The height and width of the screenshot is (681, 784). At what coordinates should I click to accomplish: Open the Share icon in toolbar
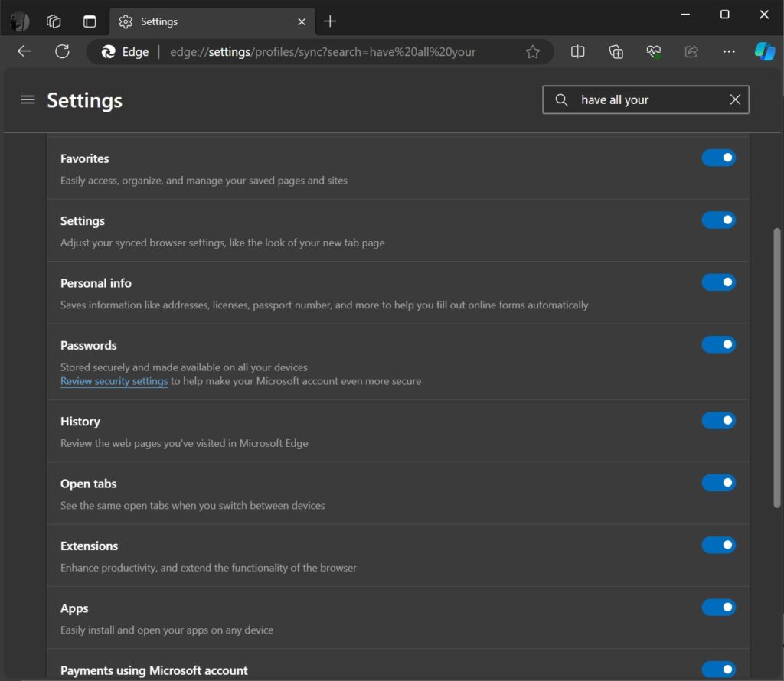point(691,51)
